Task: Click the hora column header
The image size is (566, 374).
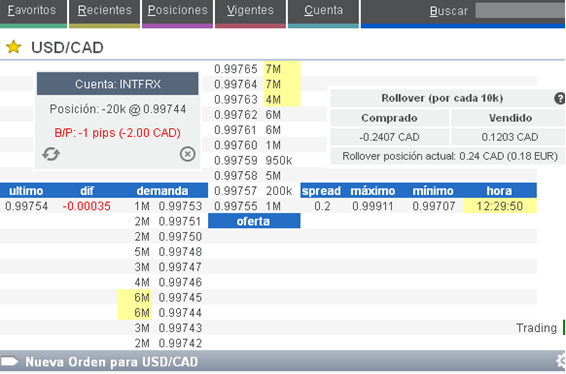Action: pos(499,191)
